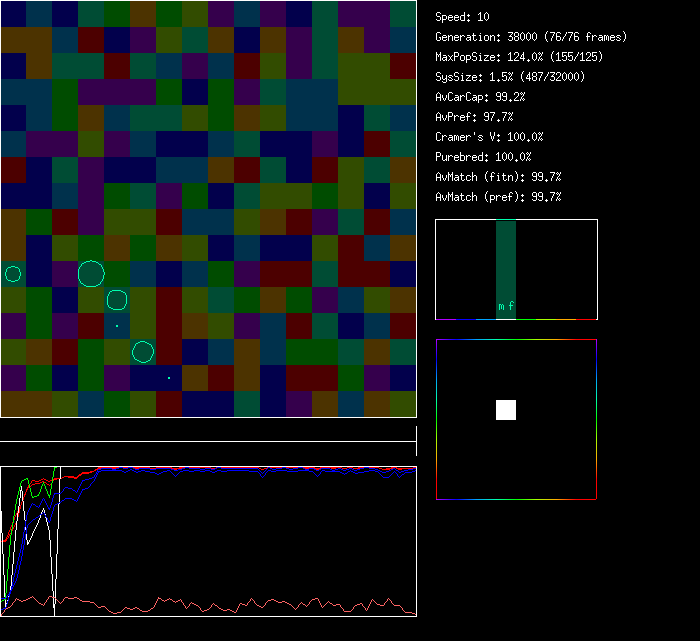Click the dark green vertical bar in the histogram

[506, 260]
